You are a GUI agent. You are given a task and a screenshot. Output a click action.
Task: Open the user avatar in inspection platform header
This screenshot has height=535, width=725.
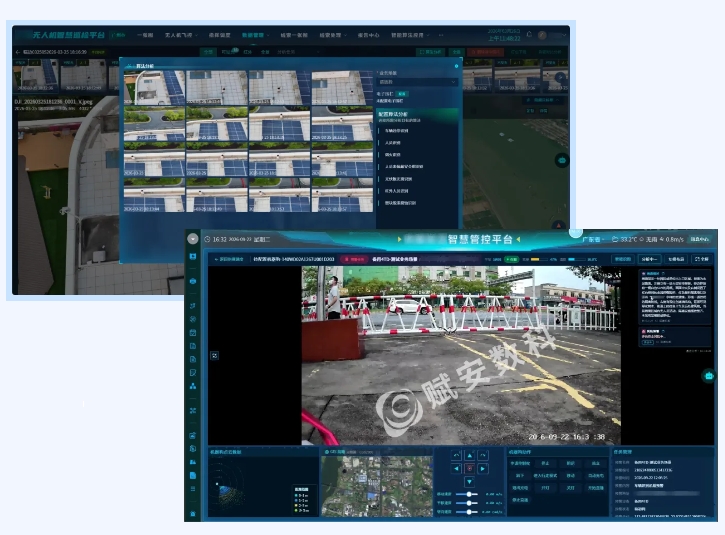[x=542, y=35]
